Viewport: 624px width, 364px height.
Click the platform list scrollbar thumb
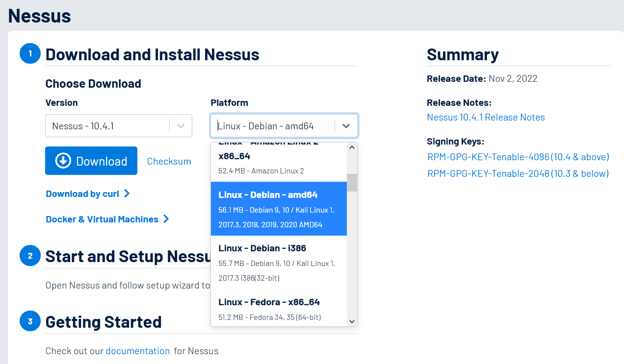[x=352, y=182]
